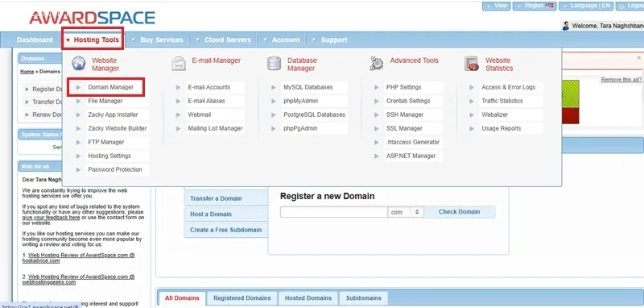Open the webhostinggeeks.com review link
Viewport: 644px width, 308px height.
tap(78, 280)
